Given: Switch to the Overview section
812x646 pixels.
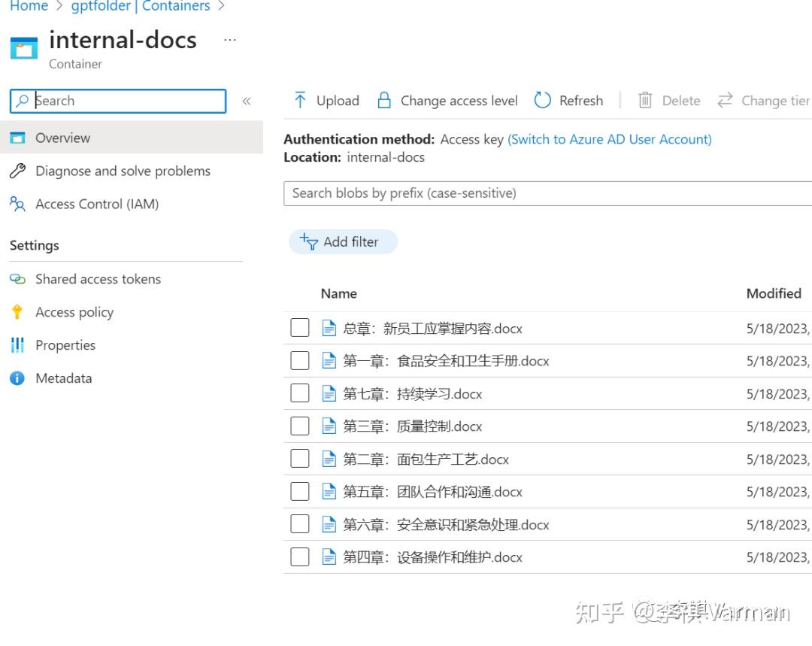Looking at the screenshot, I should tap(62, 138).
